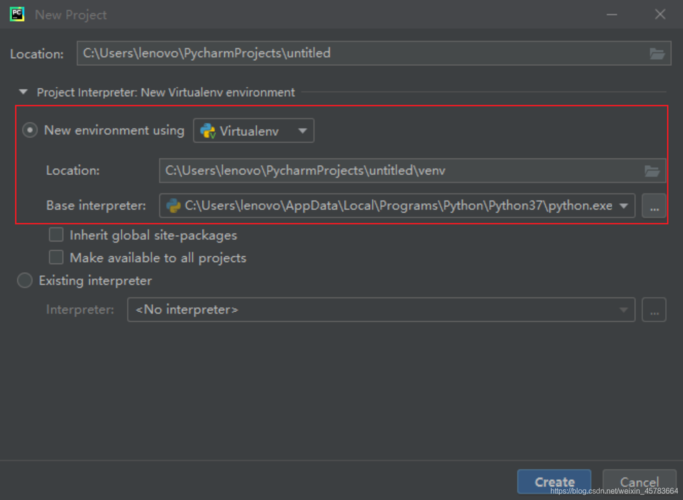683x500 pixels.
Task: Expand the Base interpreter dropdown arrow
Action: point(624,206)
